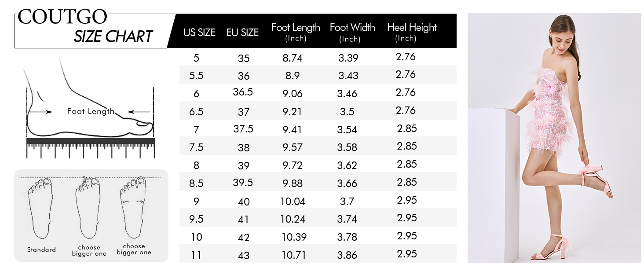Click the COUTGO brand logo text
Viewport: 644px width, 264px height.
[62, 17]
